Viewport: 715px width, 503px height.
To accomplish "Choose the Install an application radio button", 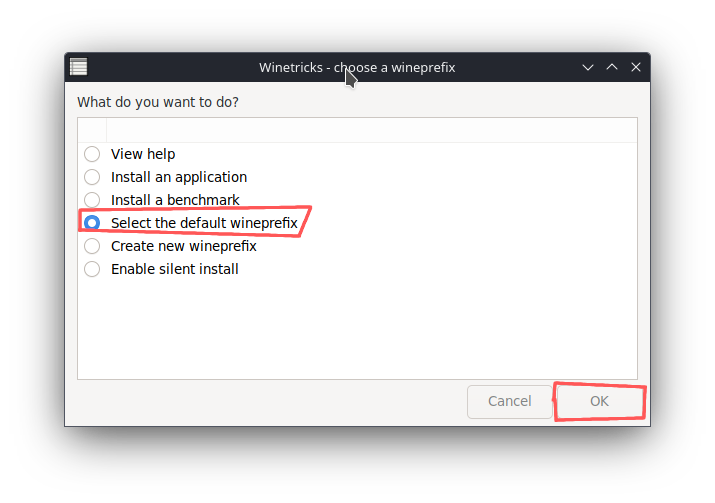I will 92,177.
